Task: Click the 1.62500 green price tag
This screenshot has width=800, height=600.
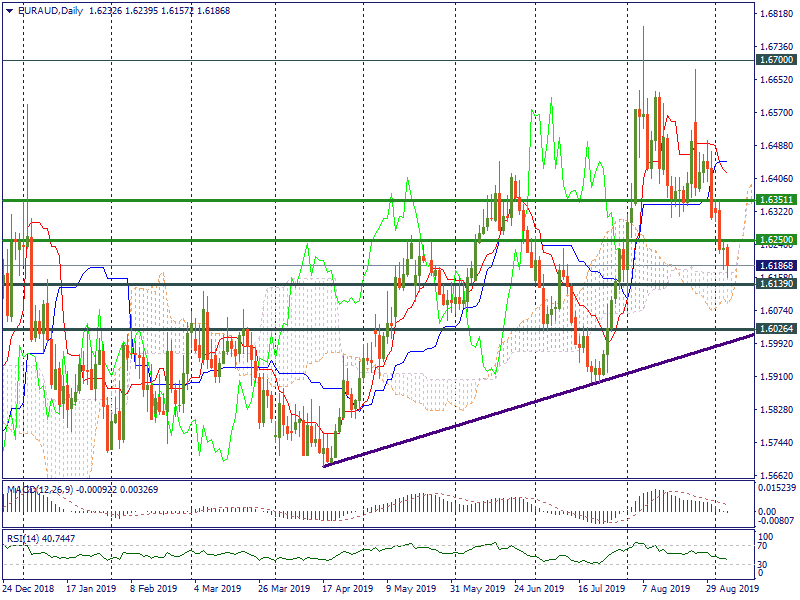Action: pos(776,240)
